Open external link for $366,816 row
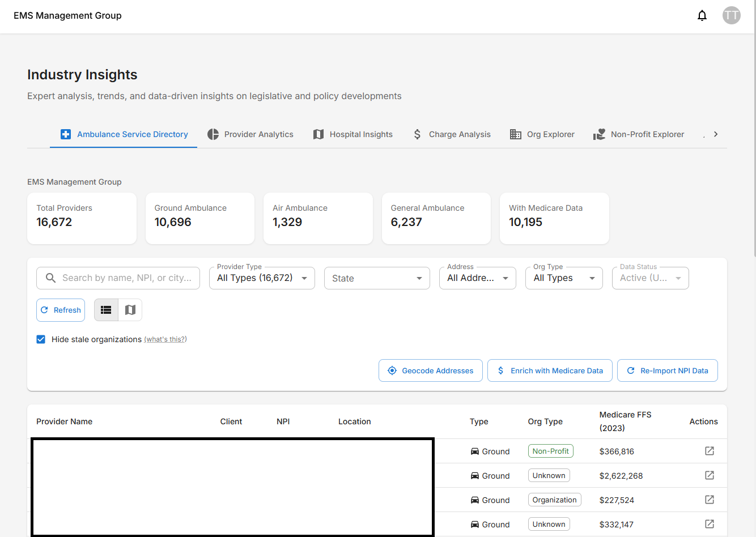Screen dimensions: 756x537 (710, 451)
